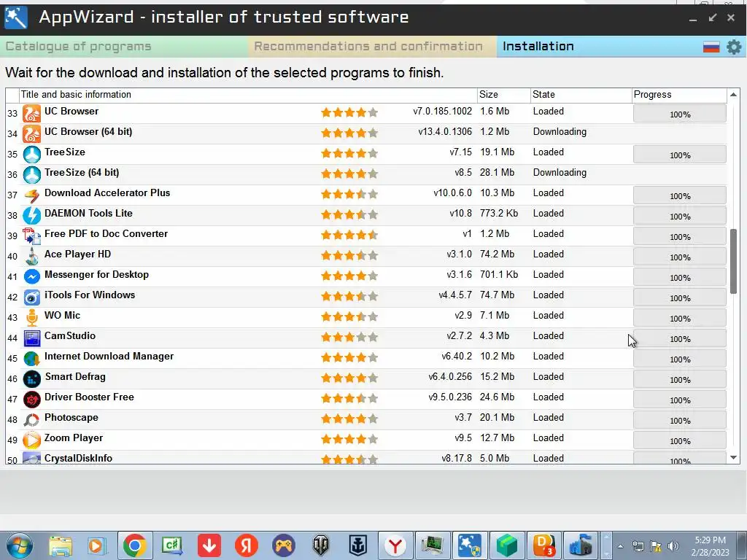Click the 773.2 Kb size cell
The height and width of the screenshot is (560, 747).
click(x=499, y=214)
